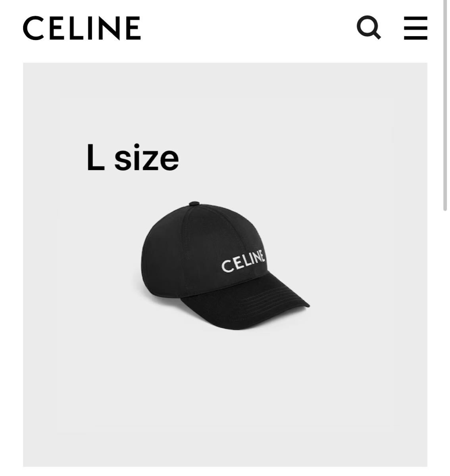Select the "L size" label
This screenshot has height=476, width=450.
click(x=133, y=158)
